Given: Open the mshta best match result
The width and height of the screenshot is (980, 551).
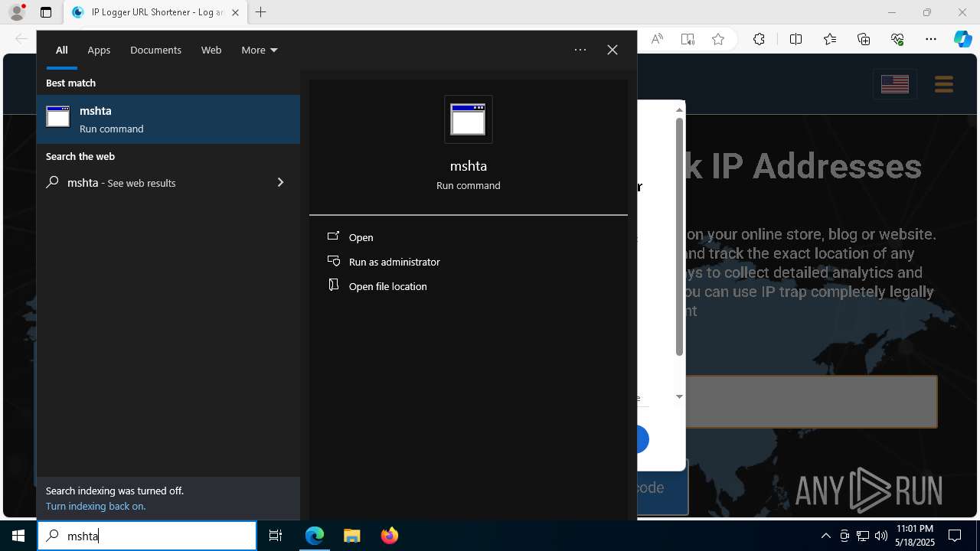Looking at the screenshot, I should [168, 119].
